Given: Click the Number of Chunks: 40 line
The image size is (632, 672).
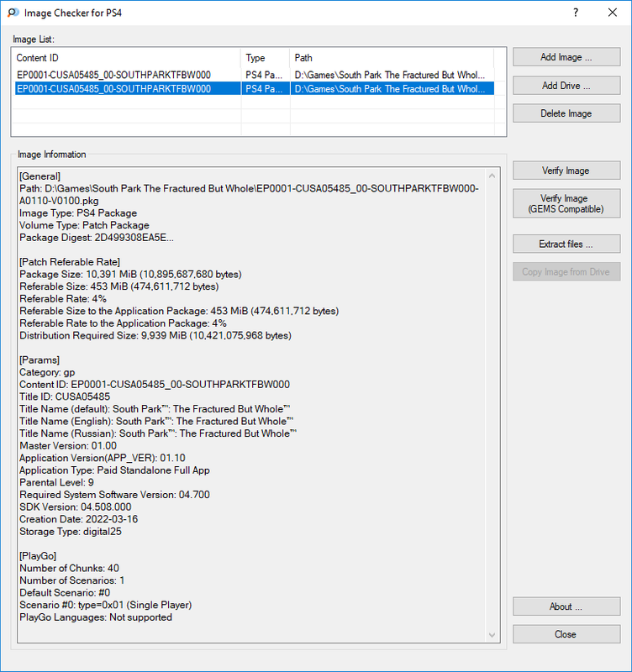Looking at the screenshot, I should pos(70,569).
